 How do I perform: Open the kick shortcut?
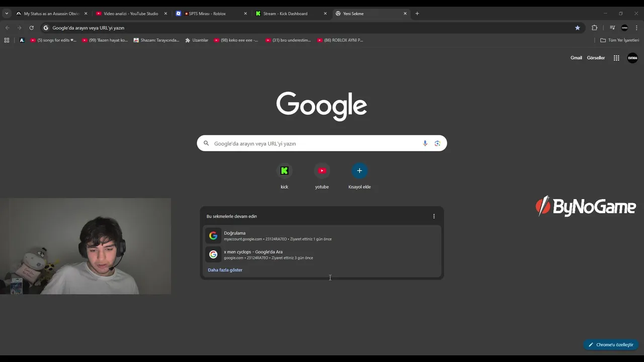coord(284,176)
